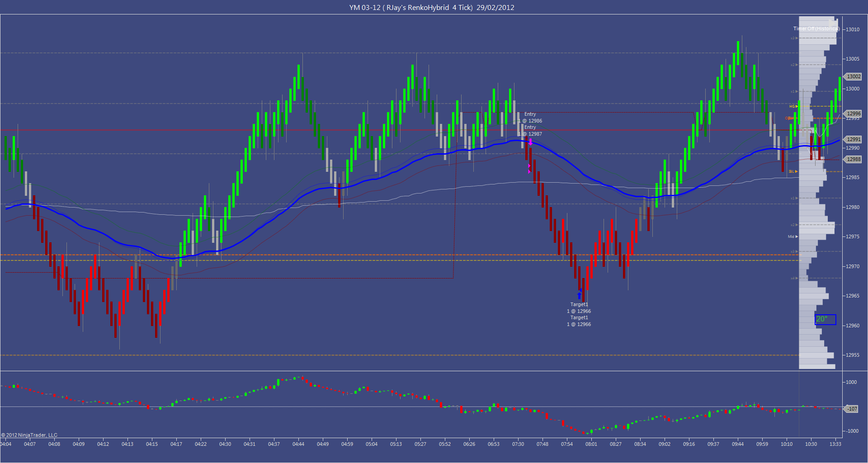Viewport: 868px width, 463px height.
Task: Click the 04:08 time axis label
Action: [x=54, y=444]
